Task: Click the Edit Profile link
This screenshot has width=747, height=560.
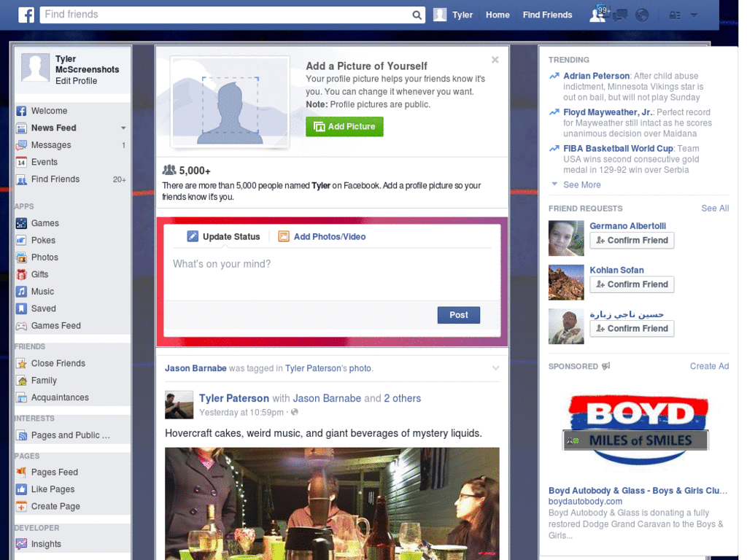Action: pos(76,81)
